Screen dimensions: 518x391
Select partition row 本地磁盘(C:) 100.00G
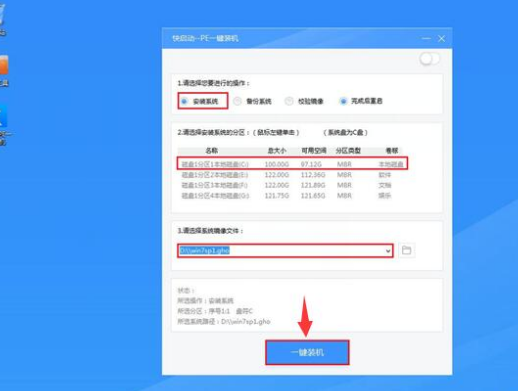coord(292,164)
